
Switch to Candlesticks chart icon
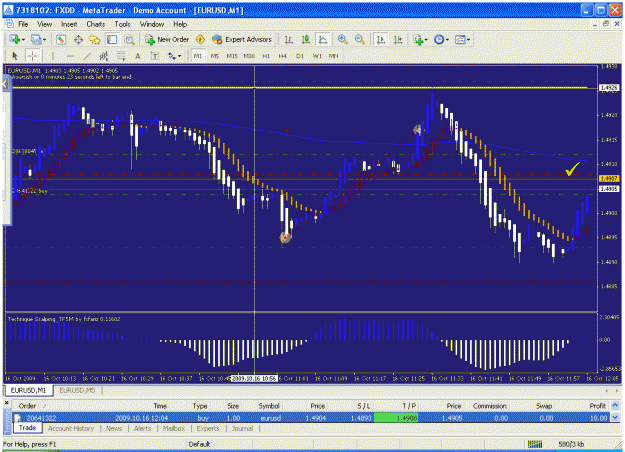tap(306, 39)
